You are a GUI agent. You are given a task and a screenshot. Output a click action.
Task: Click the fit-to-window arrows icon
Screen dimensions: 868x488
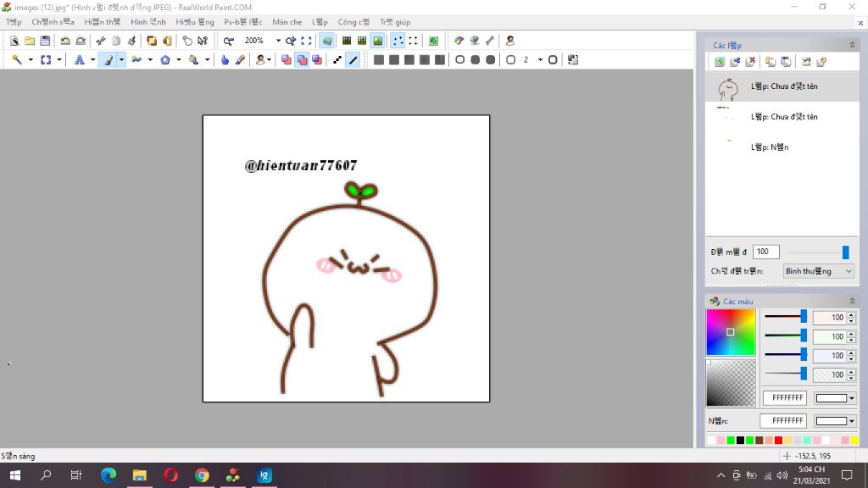pos(306,41)
